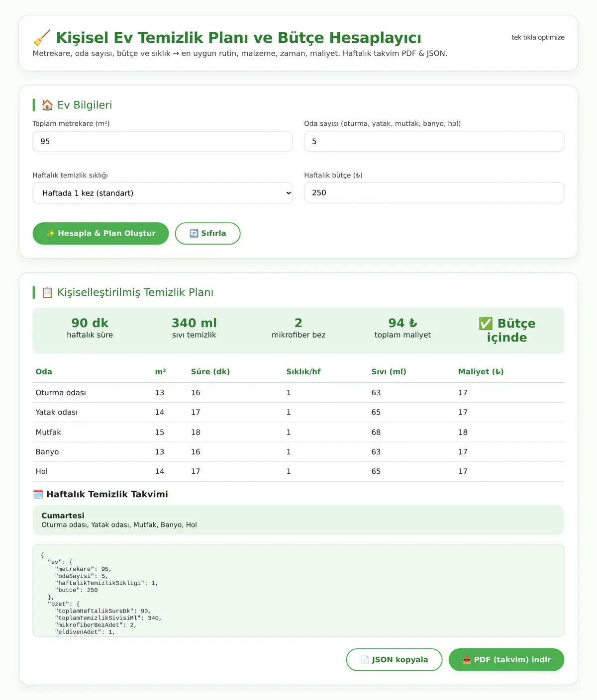The height and width of the screenshot is (700, 597).
Task: Select the "Oturma odası" row name
Action: [x=61, y=393]
